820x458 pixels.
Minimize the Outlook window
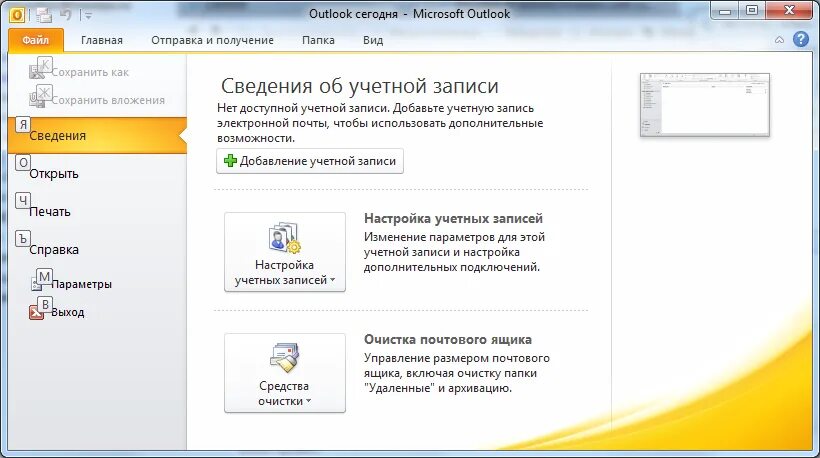coord(724,11)
